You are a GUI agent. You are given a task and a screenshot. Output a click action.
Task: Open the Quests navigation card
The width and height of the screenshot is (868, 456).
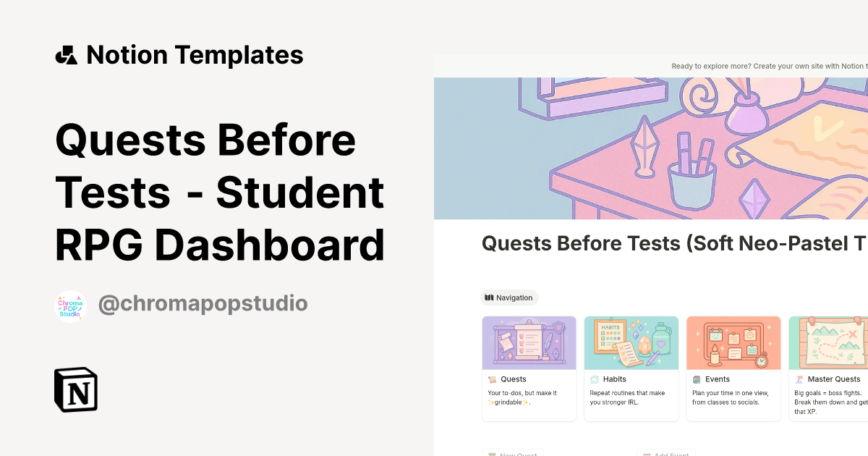tap(529, 366)
